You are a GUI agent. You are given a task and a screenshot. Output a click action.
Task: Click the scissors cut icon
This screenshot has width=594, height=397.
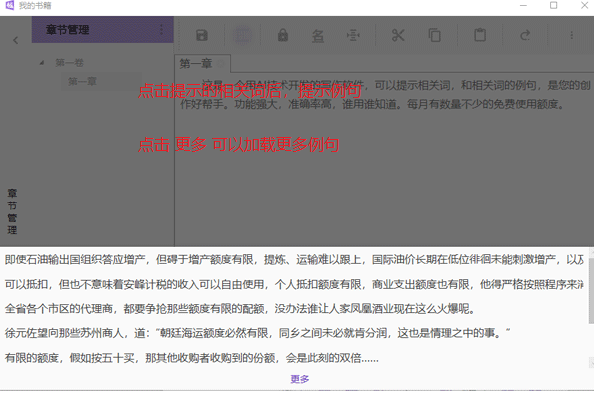coord(398,36)
